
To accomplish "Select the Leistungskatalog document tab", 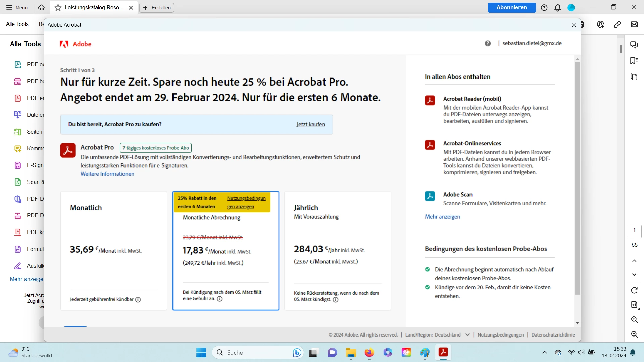I will [x=94, y=7].
